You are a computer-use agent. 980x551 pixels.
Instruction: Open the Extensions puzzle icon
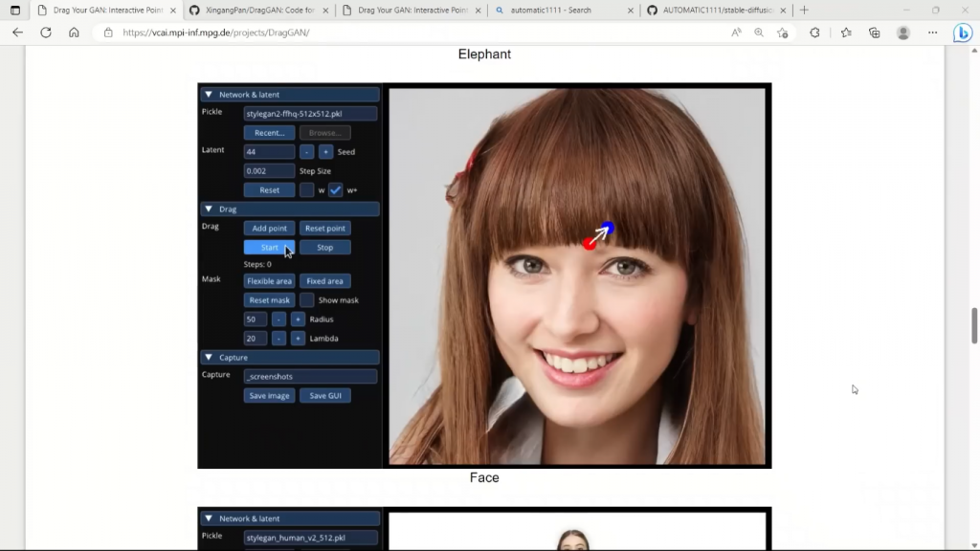[814, 33]
